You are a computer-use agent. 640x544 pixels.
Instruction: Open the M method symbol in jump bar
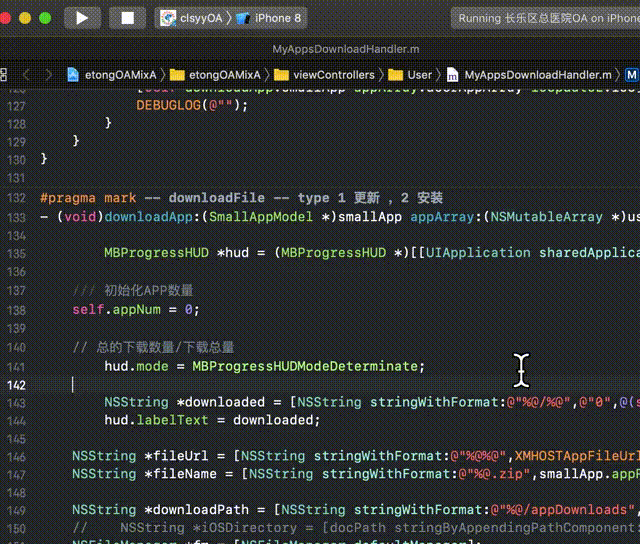pyautogui.click(x=631, y=75)
